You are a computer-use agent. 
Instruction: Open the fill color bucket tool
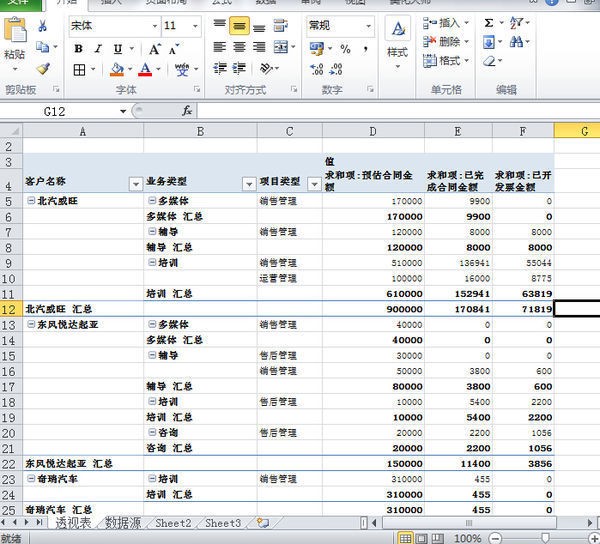point(116,70)
